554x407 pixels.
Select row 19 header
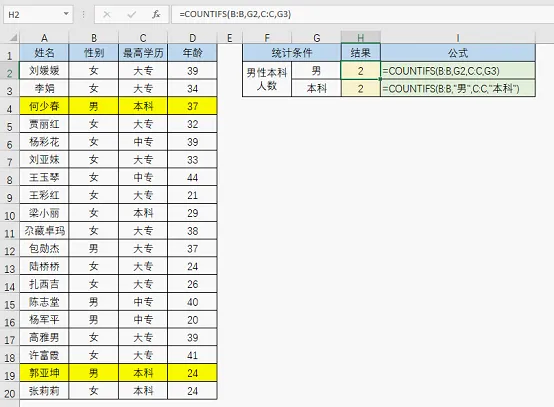[10, 373]
